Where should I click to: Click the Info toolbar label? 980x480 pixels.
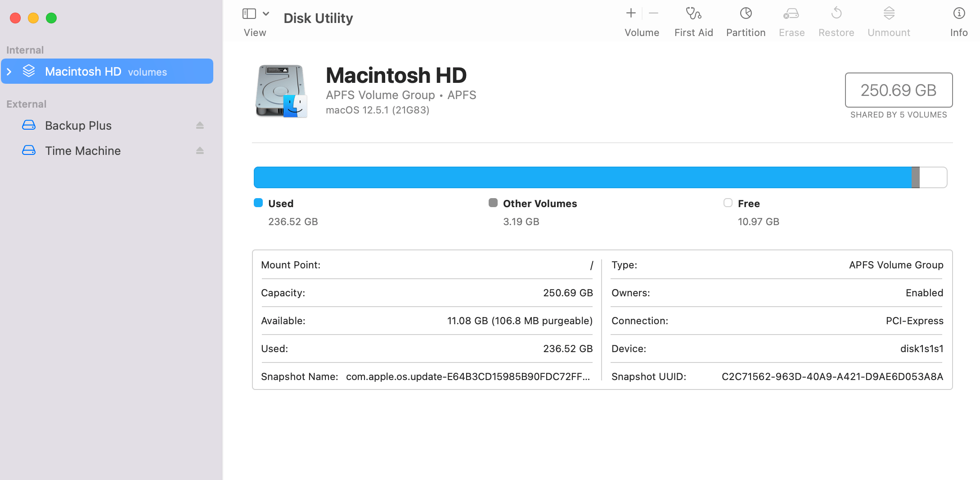coord(959,32)
